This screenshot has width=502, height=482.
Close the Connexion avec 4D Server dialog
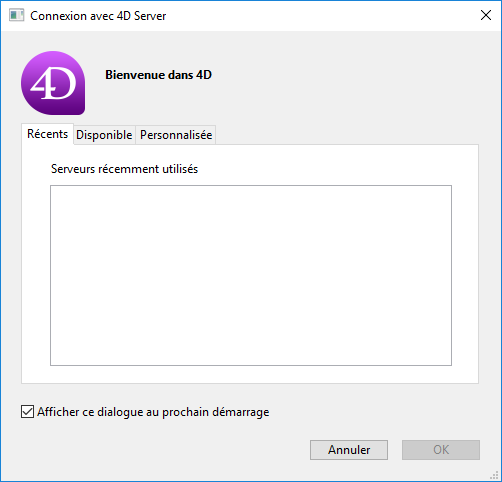pos(486,15)
